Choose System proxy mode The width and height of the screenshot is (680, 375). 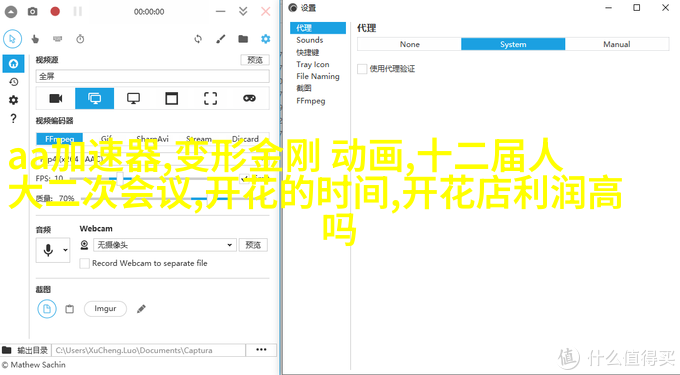(513, 44)
